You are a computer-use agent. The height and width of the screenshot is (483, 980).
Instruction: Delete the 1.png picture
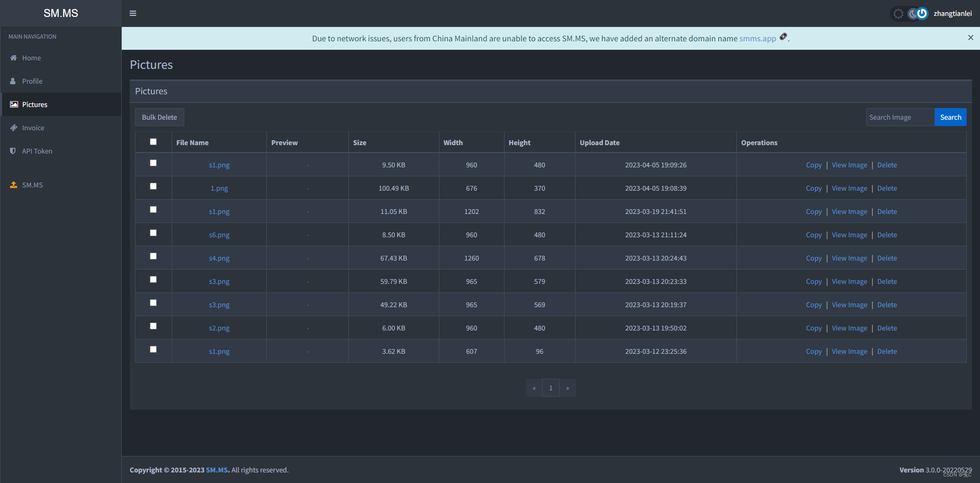[887, 189]
